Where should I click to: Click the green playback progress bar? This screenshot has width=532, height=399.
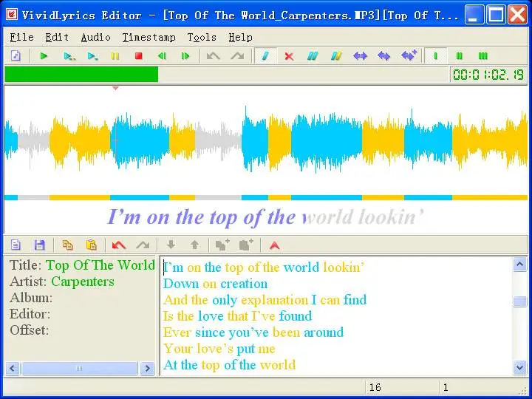click(81, 74)
